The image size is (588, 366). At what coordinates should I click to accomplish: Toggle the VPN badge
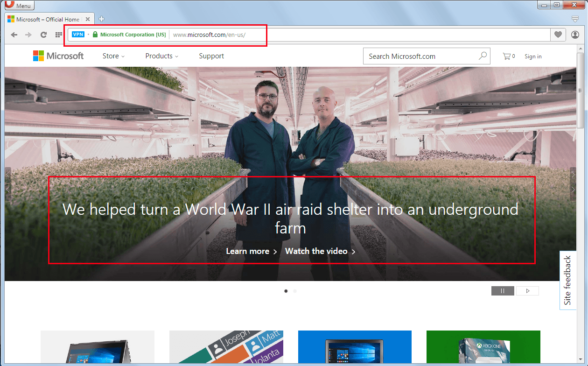[x=78, y=35]
